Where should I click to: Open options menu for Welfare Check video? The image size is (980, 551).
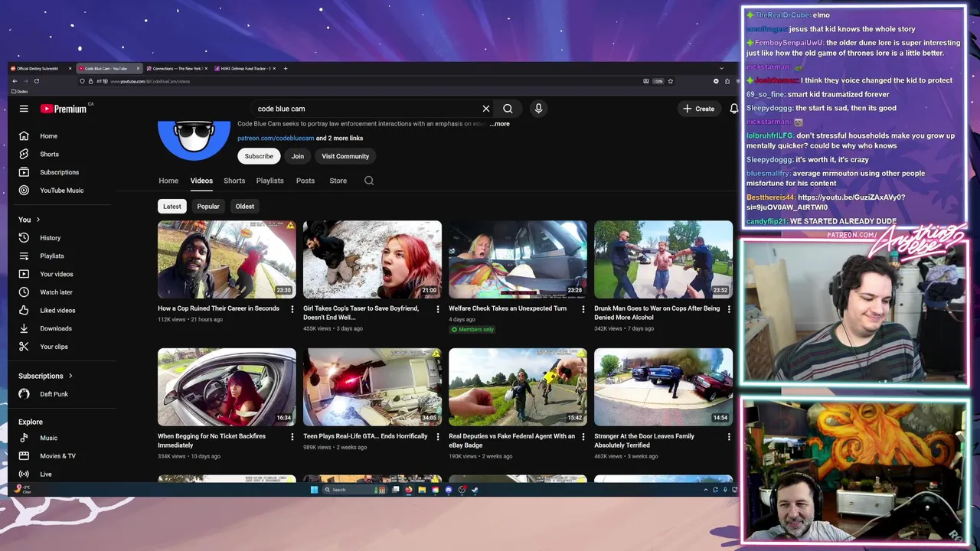[x=583, y=309]
